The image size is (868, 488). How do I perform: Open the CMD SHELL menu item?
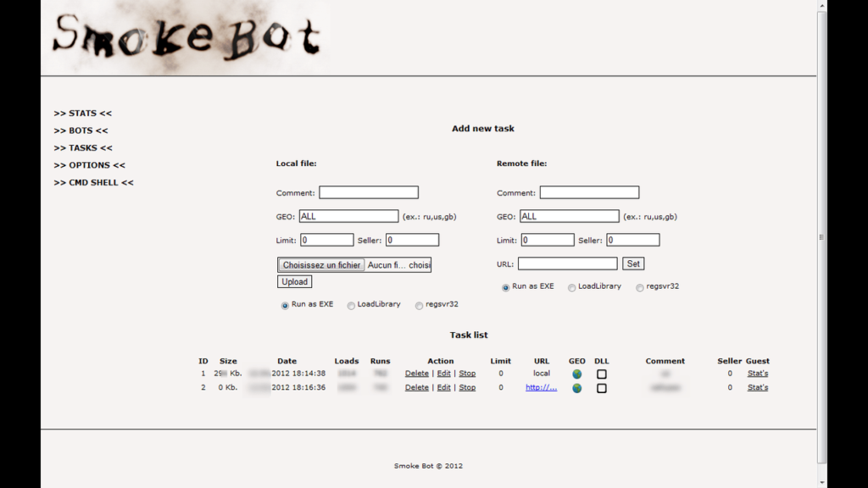tap(93, 182)
